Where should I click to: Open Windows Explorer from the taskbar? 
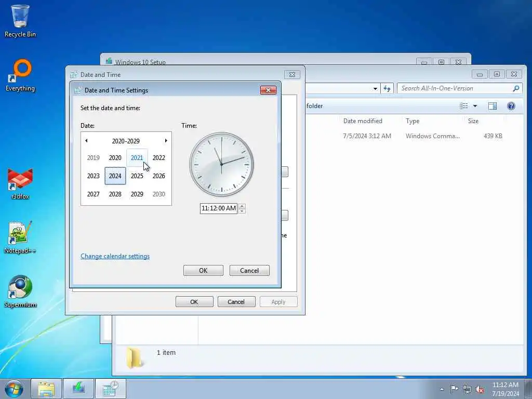click(46, 389)
